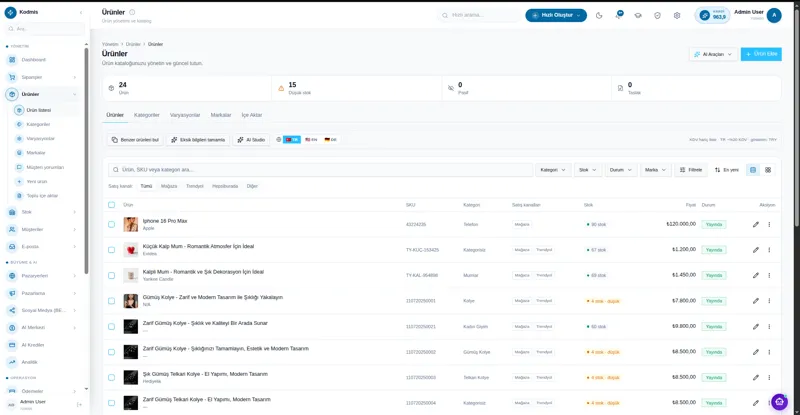Check the Kalpli Mum row checkbox

[x=111, y=275]
